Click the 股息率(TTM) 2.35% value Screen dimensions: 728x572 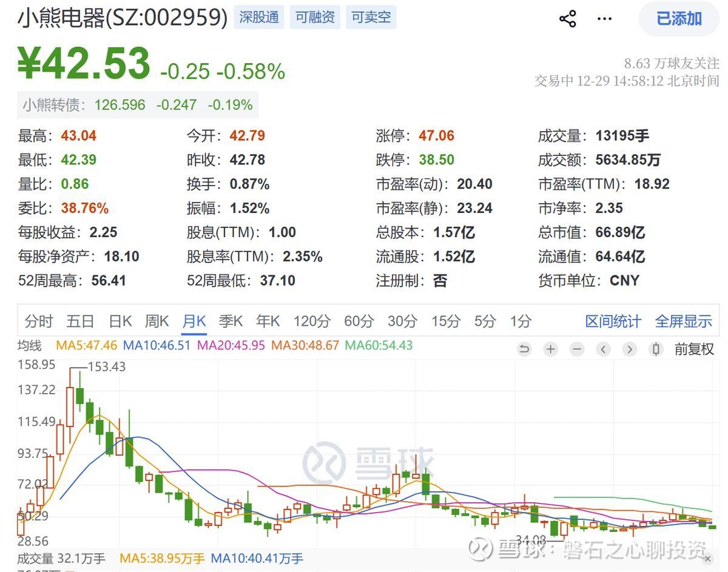click(x=303, y=257)
